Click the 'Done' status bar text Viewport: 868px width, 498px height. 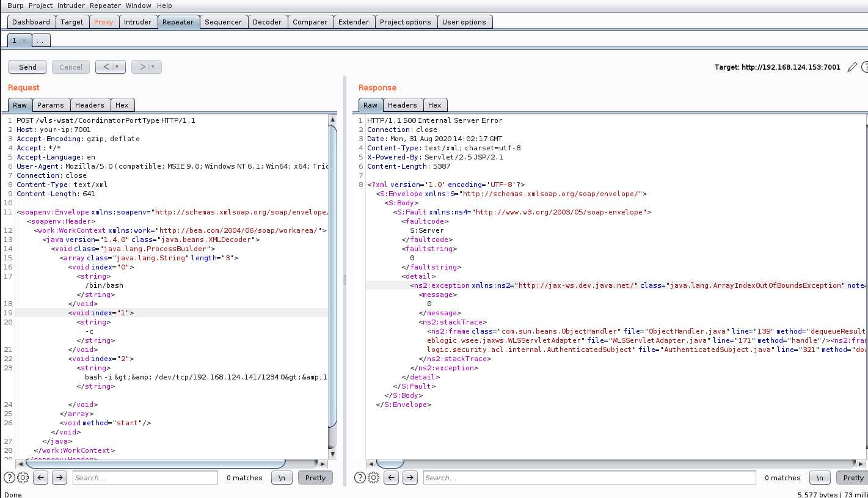pyautogui.click(x=13, y=494)
